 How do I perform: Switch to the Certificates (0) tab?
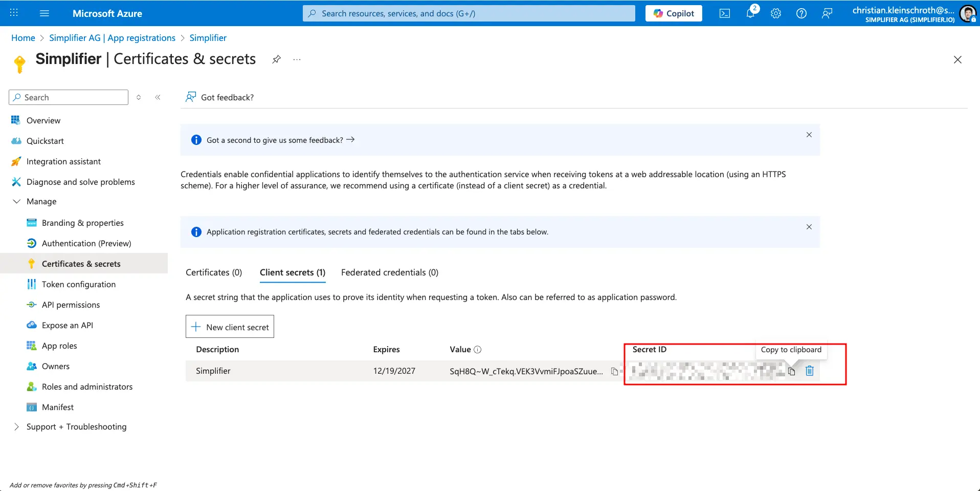click(214, 272)
